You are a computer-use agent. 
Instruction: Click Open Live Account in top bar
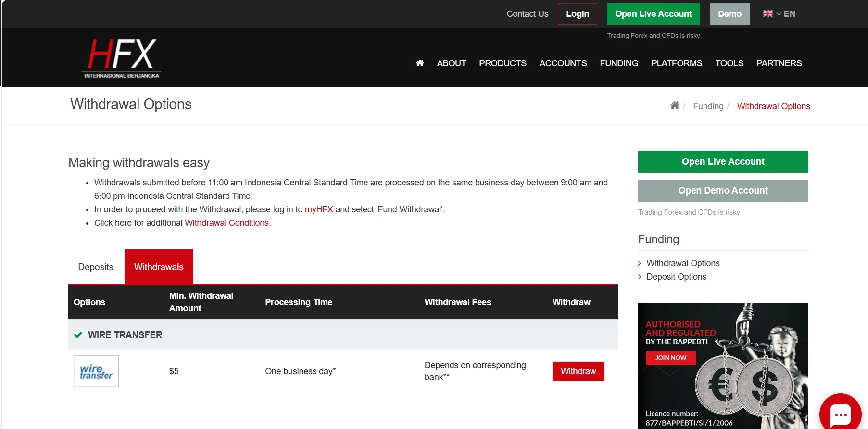tap(654, 14)
